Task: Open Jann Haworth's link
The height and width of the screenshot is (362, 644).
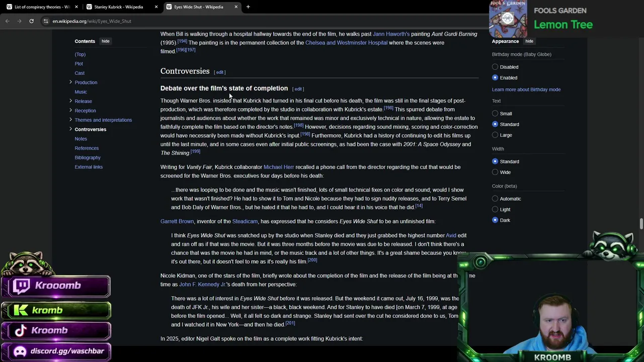Action: [x=391, y=34]
